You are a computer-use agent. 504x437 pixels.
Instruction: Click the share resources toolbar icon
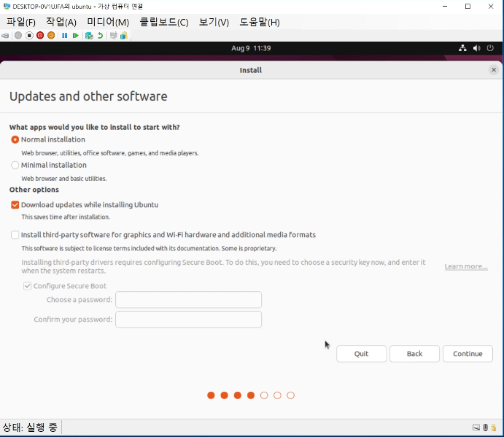pyautogui.click(x=124, y=35)
